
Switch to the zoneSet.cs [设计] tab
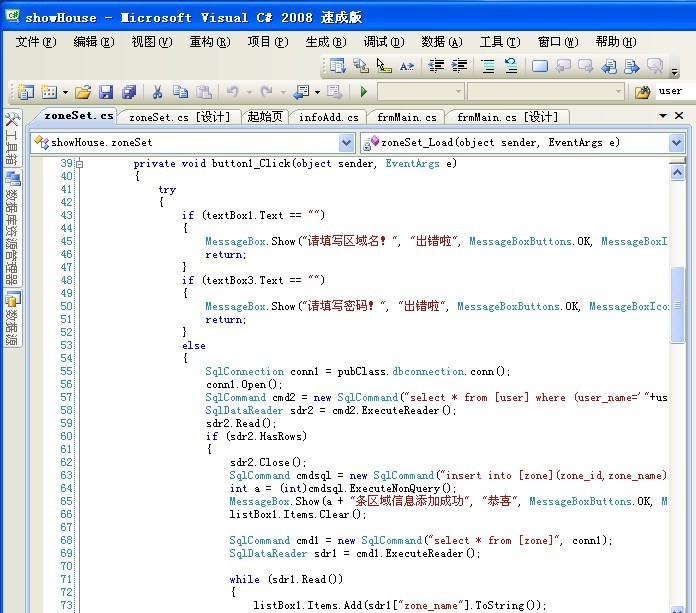click(x=180, y=117)
